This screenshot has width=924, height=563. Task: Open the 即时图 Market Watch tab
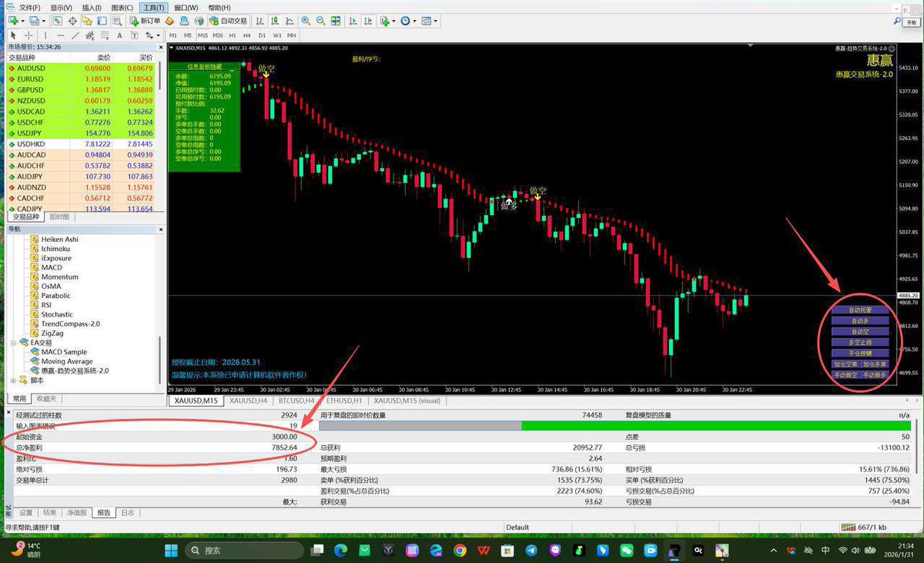60,217
